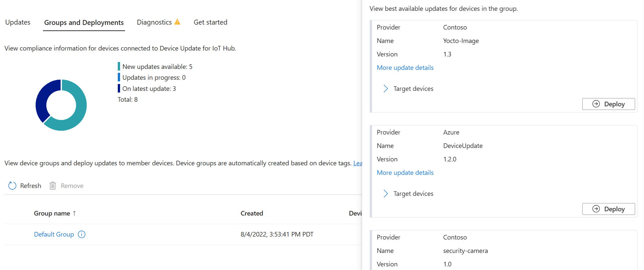Image resolution: width=644 pixels, height=270 pixels.
Task: Open the Get started tab
Action: click(210, 22)
